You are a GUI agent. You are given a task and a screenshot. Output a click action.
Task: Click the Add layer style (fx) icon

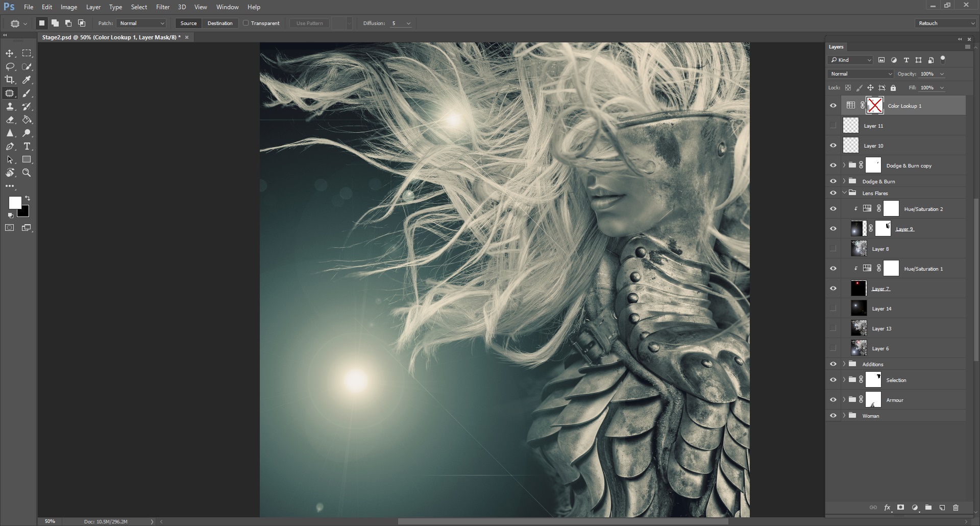click(x=888, y=508)
